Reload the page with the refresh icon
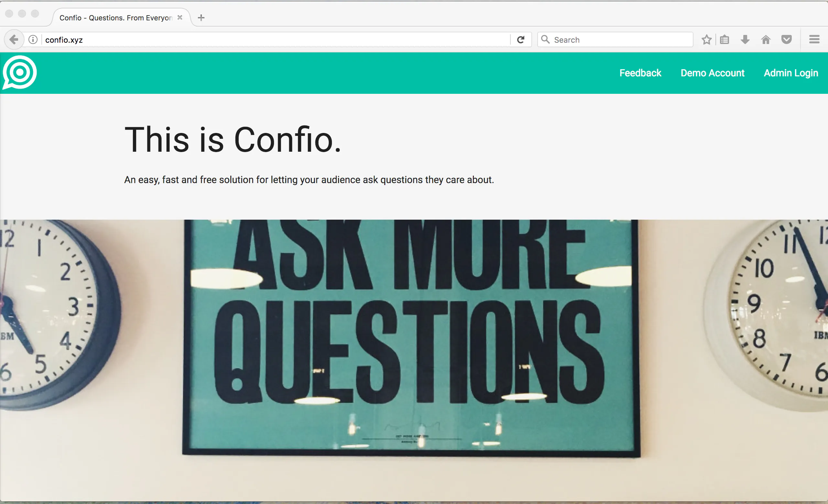 pyautogui.click(x=520, y=40)
